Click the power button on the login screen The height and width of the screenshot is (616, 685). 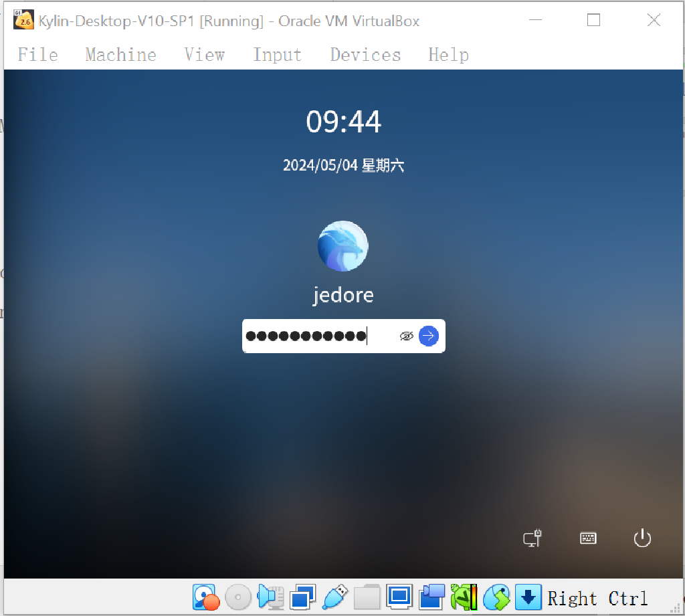642,538
